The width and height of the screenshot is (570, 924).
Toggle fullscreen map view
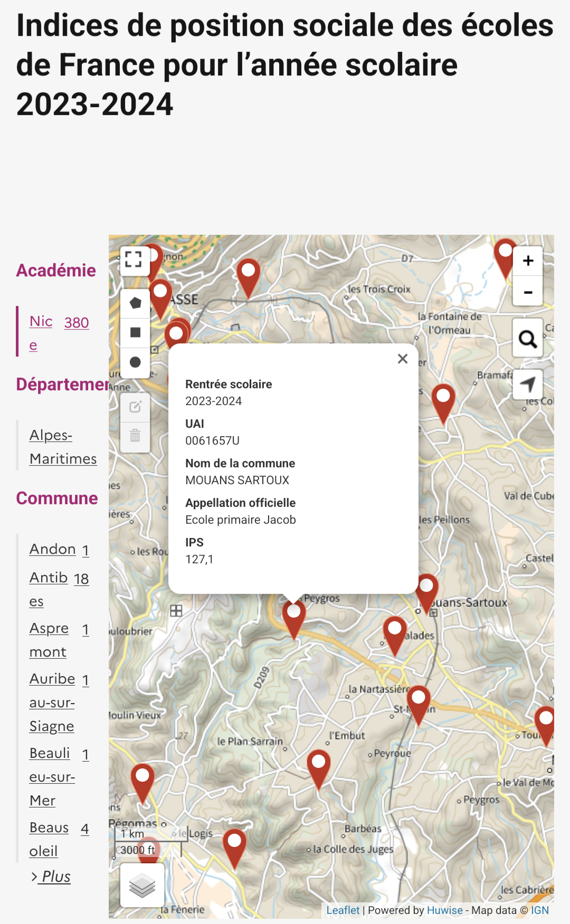[x=134, y=259]
